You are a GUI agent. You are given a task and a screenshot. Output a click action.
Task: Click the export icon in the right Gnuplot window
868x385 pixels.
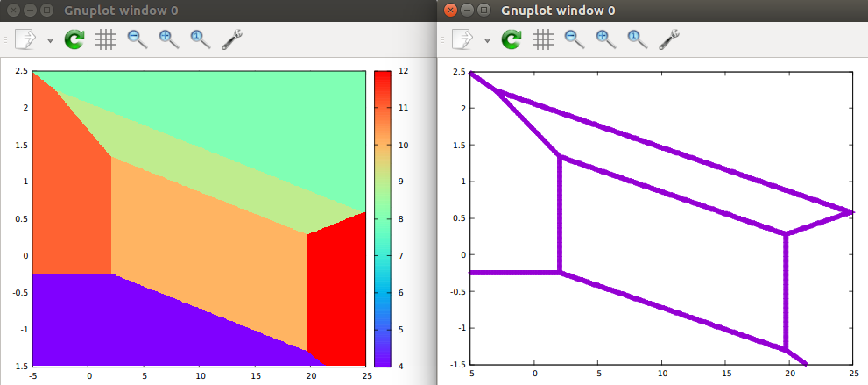464,39
